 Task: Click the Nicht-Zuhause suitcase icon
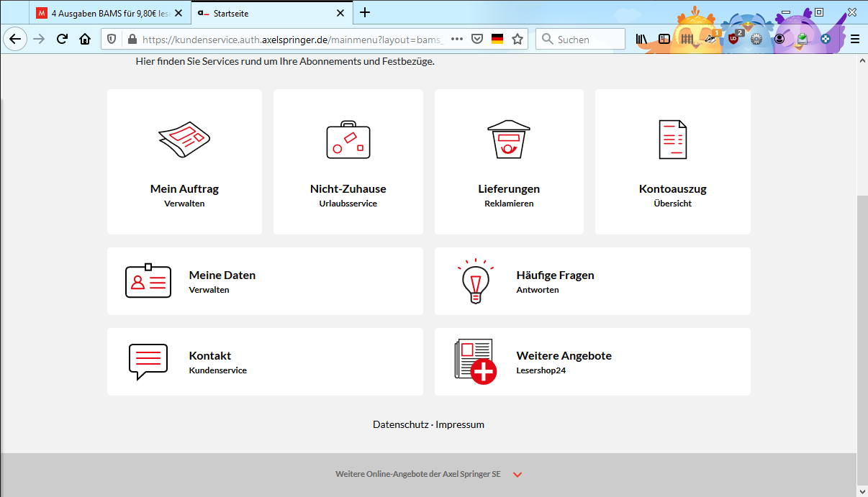point(348,140)
